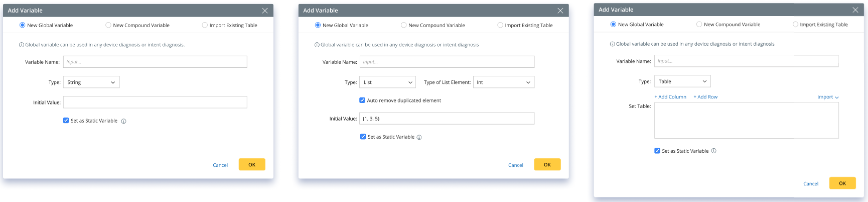
Task: Choose Import Existing Table in the List-type dialog
Action: tap(500, 25)
